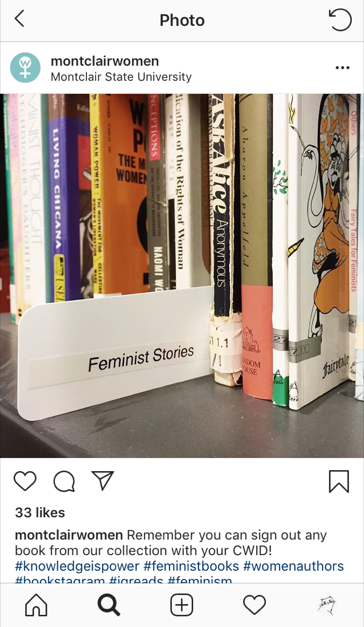
Task: Save the post with the bookmark icon
Action: click(339, 481)
